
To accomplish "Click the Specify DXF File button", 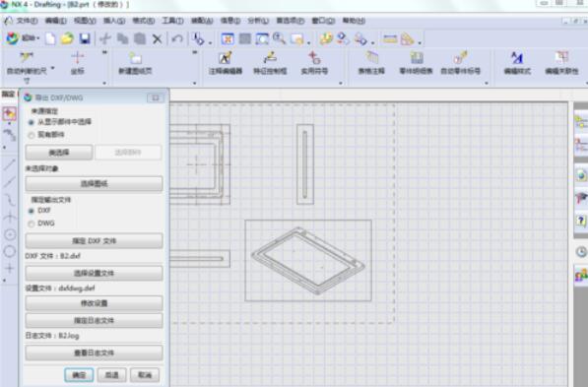I will tap(95, 240).
